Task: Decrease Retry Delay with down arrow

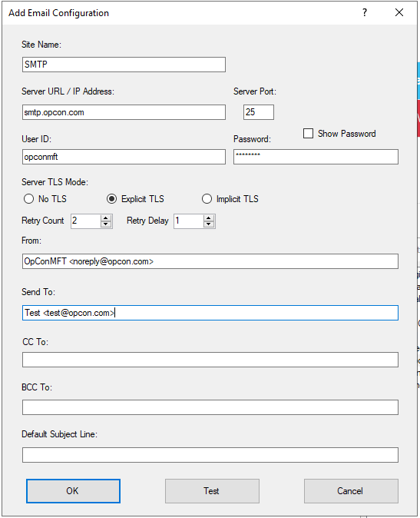Action: (x=209, y=224)
